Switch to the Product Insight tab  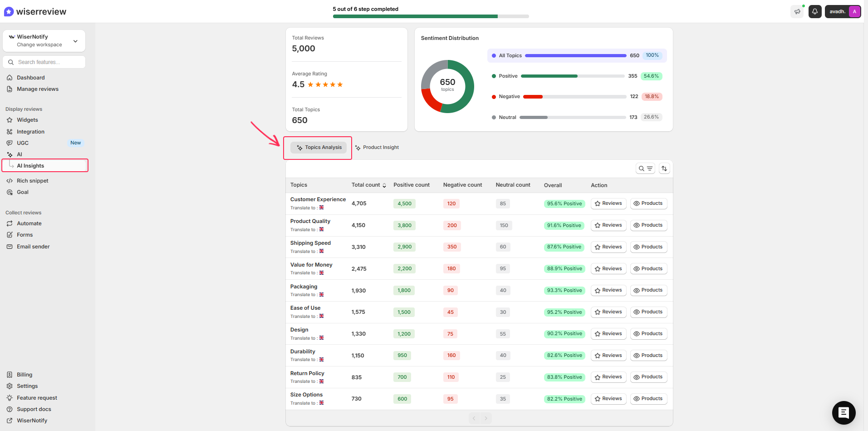click(x=377, y=148)
